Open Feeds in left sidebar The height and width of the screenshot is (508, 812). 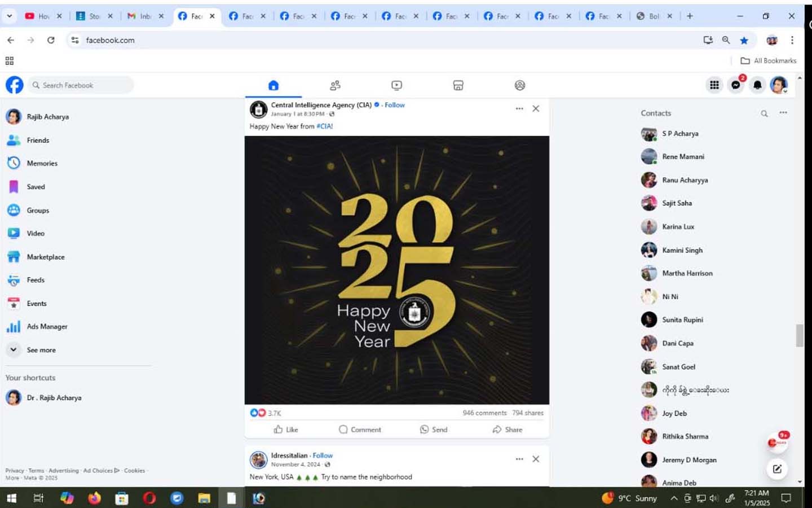click(x=36, y=280)
